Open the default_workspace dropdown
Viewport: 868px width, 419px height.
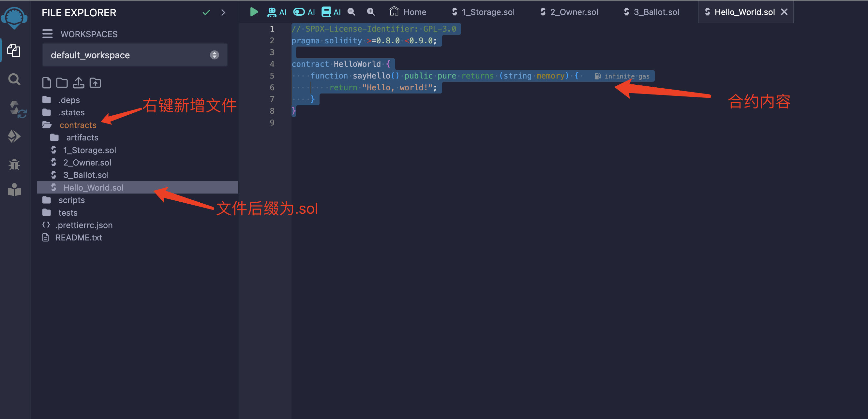coord(135,55)
